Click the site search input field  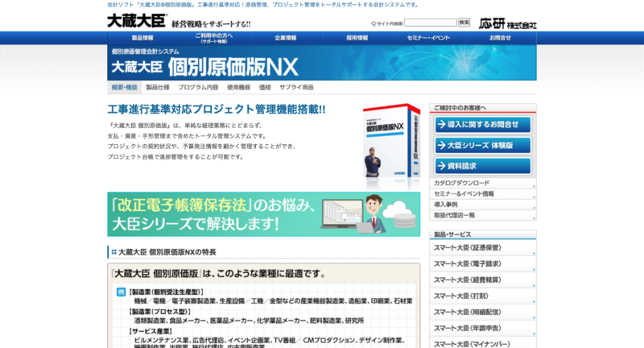[431, 23]
